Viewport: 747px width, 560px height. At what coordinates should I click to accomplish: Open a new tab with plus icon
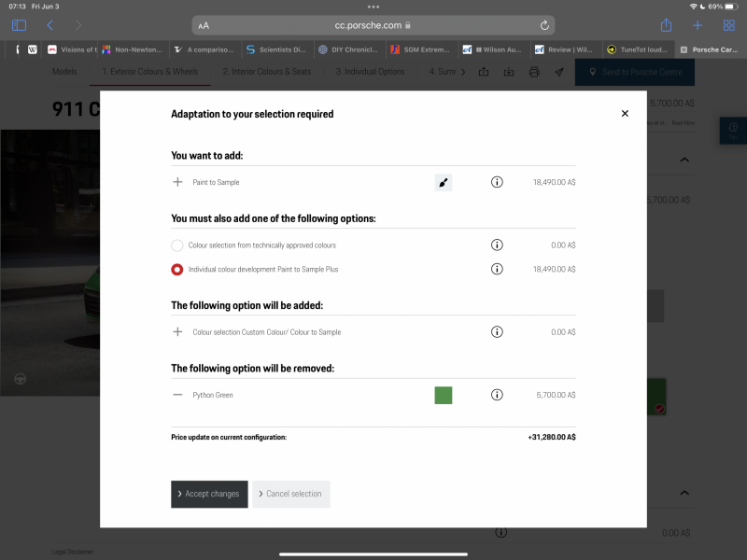698,25
